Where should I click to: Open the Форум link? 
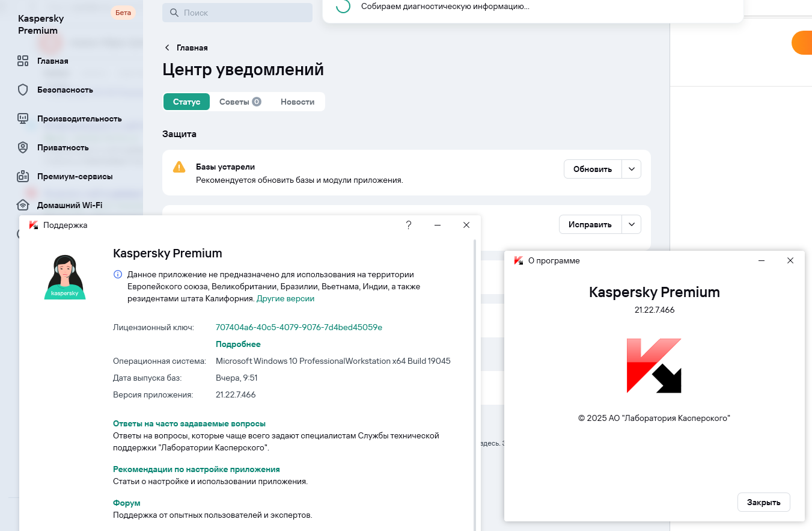[x=127, y=503]
